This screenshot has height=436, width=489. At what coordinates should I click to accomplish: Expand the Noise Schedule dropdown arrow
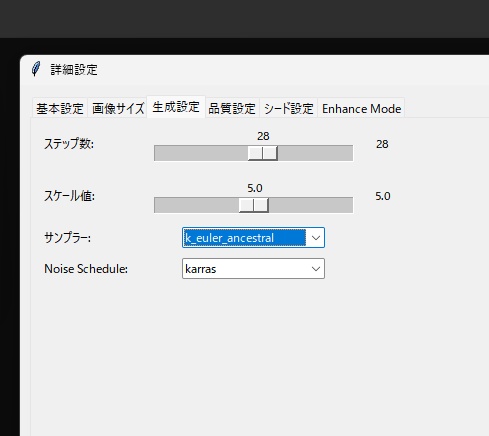click(316, 269)
